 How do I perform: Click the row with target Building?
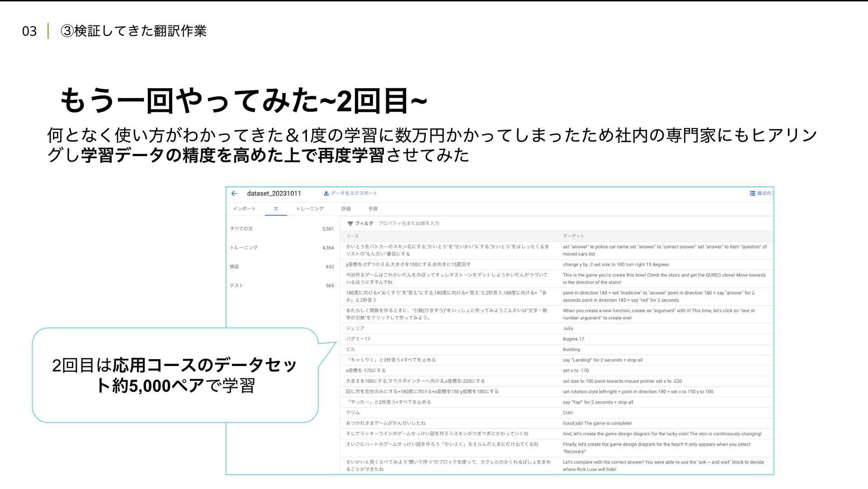tap(571, 350)
